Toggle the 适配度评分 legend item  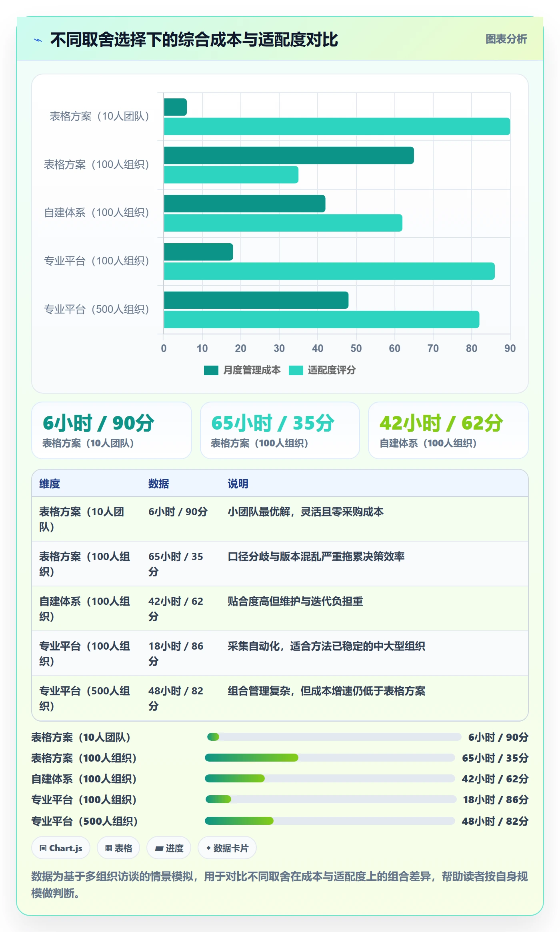pyautogui.click(x=322, y=370)
